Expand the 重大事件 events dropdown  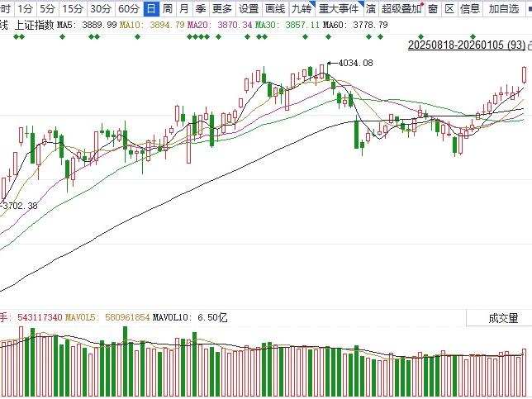(339, 9)
